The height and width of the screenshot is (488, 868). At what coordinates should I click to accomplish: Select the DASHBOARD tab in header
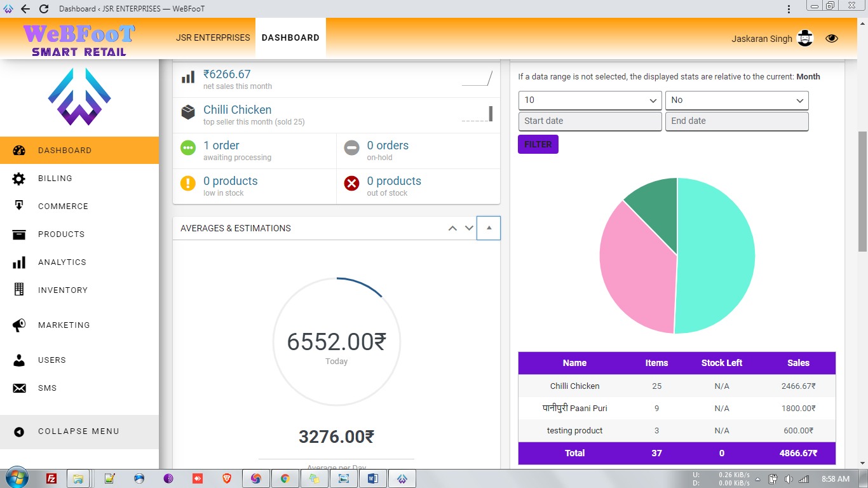pos(290,37)
